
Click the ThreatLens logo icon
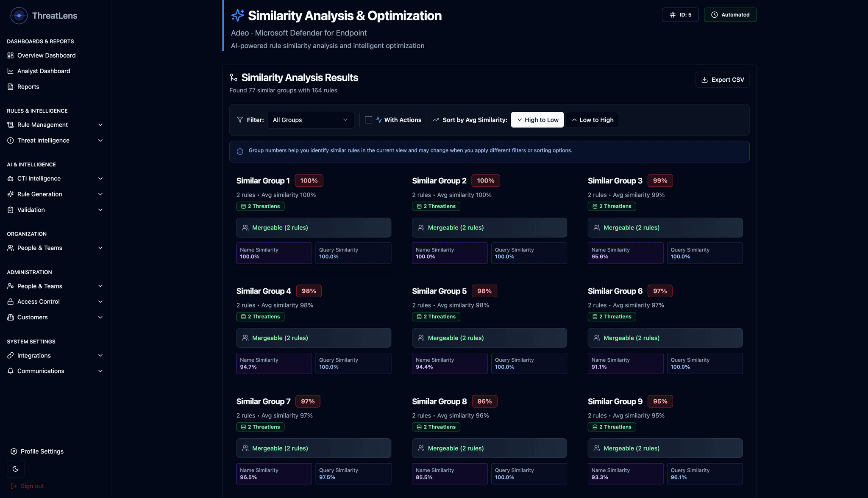pyautogui.click(x=19, y=16)
